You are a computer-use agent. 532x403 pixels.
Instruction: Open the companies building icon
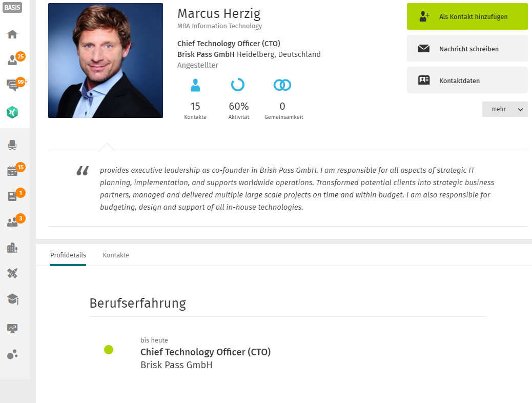pos(12,248)
